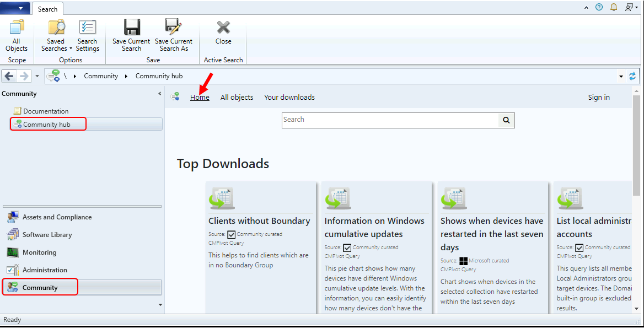Select Documentation in the Community tree
Viewport: 644px width, 328px height.
tap(46, 111)
